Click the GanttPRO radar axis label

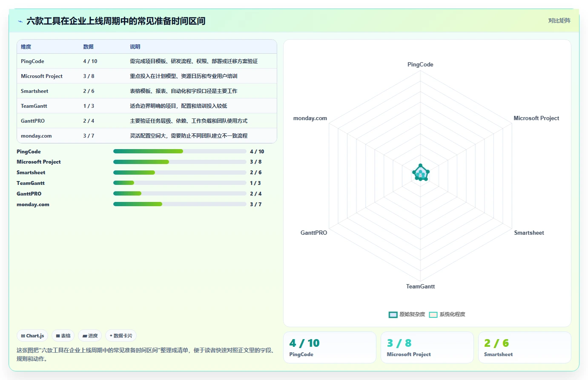coord(314,233)
